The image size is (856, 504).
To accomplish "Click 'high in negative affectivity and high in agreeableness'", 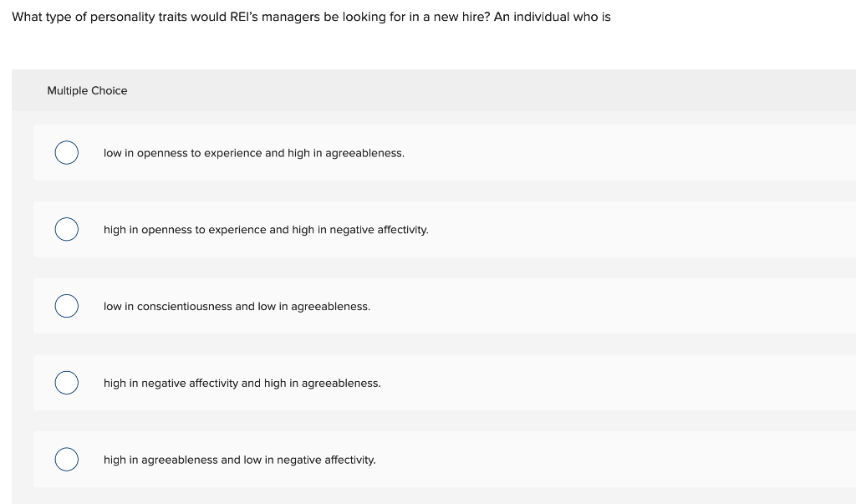I will (242, 383).
